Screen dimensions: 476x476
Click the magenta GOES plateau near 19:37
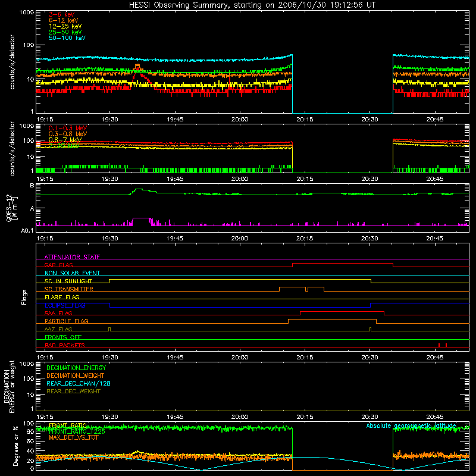click(x=142, y=218)
